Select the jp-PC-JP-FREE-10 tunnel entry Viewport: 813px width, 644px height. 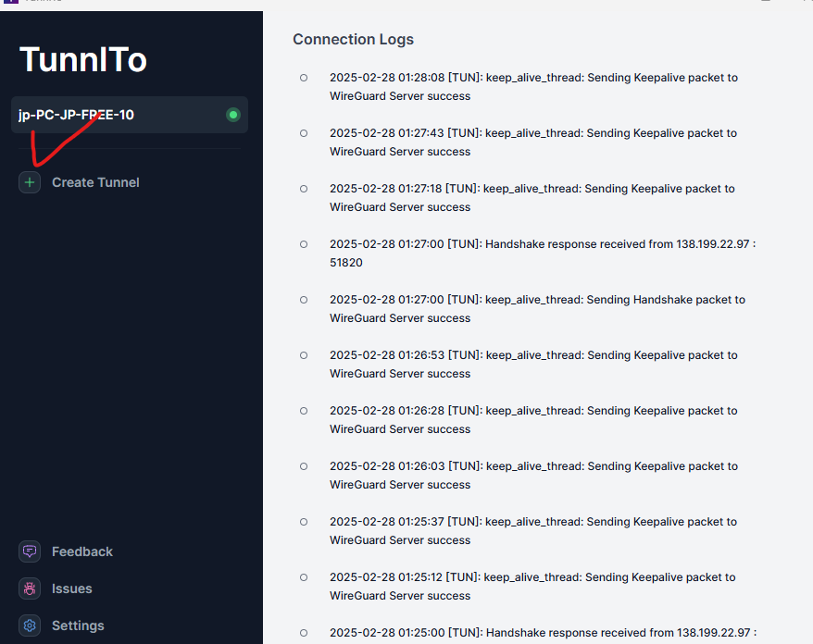pos(129,115)
